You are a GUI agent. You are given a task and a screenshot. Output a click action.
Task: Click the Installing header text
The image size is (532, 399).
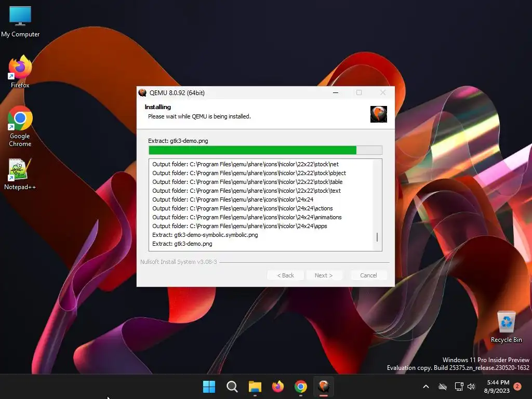(x=158, y=107)
